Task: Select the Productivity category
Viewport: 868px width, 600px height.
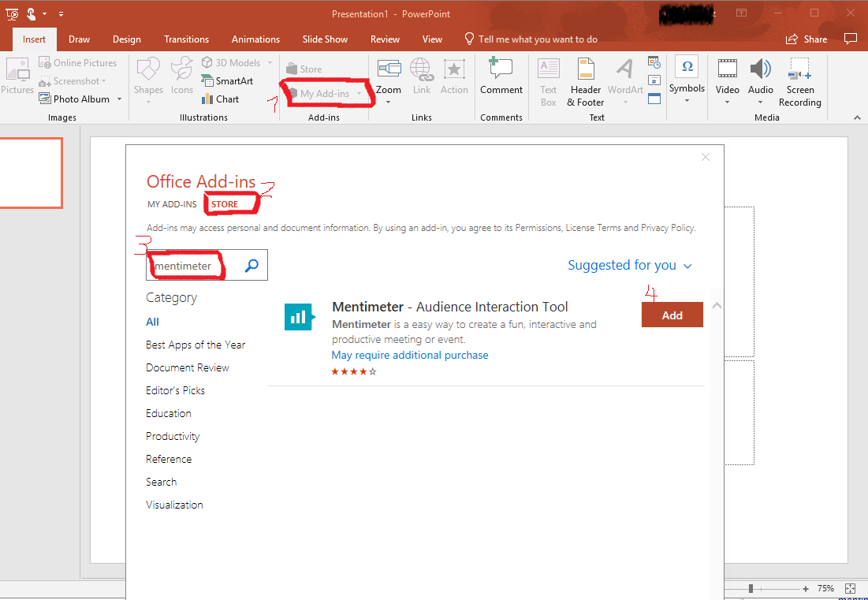Action: point(173,436)
